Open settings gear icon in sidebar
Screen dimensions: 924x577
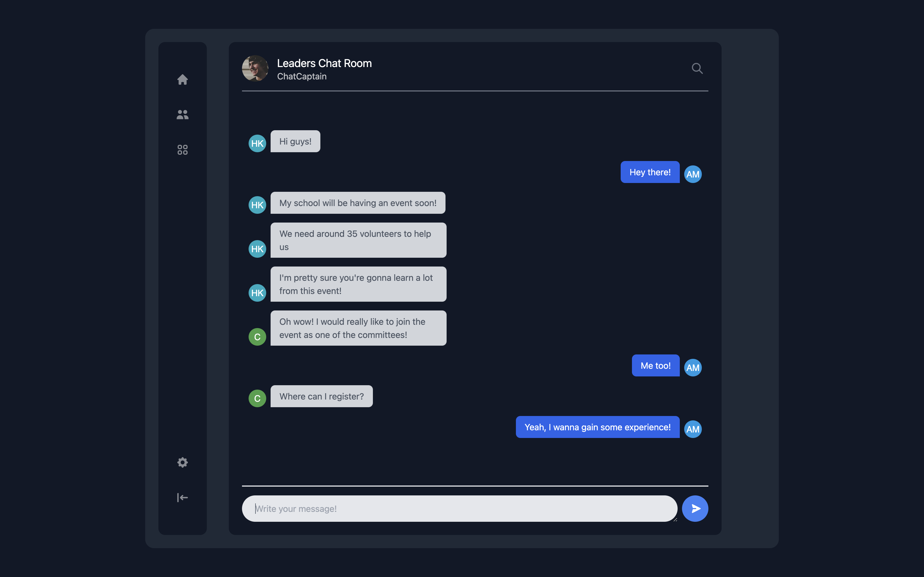coord(183,462)
